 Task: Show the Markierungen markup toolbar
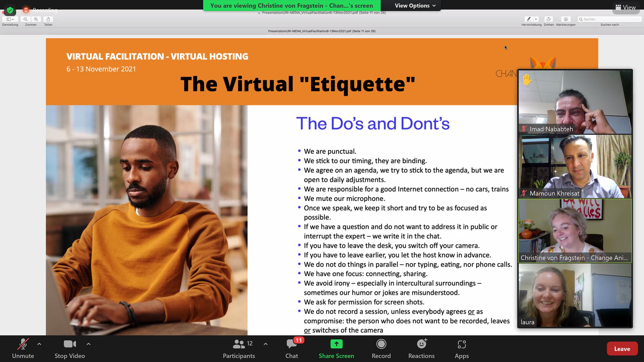coord(566,19)
